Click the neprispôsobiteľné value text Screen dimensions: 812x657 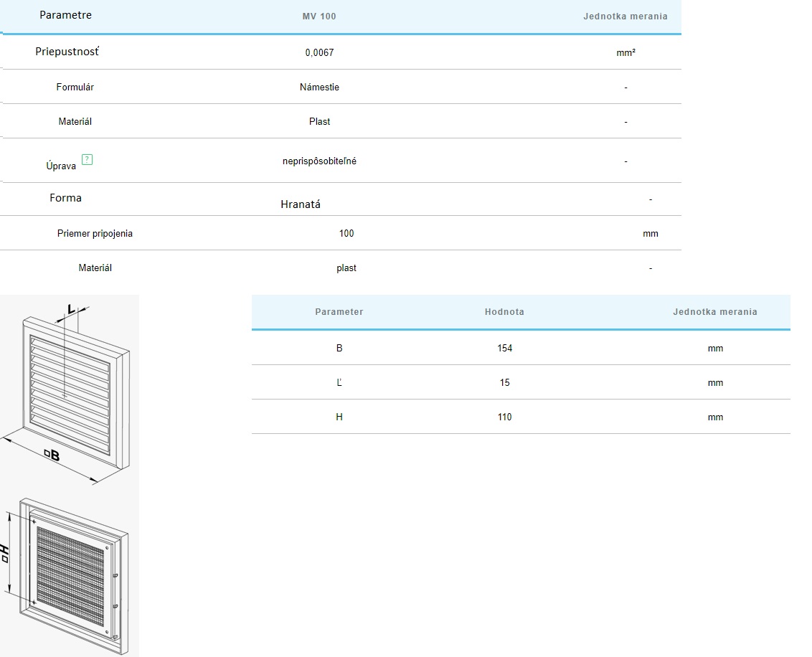click(319, 161)
